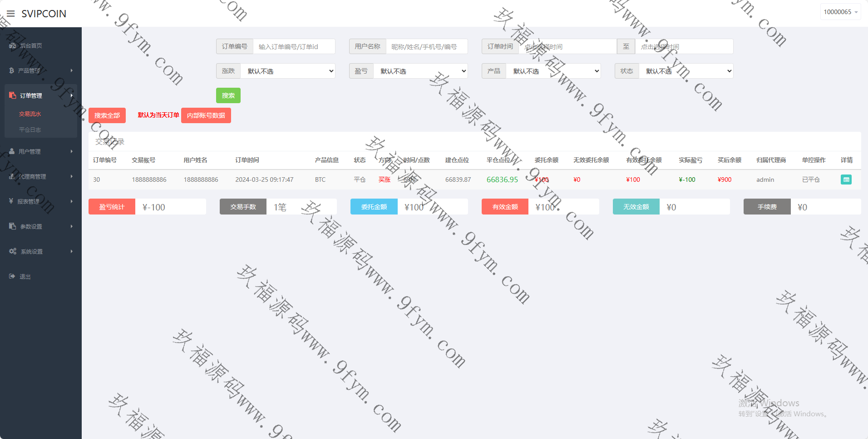This screenshot has width=868, height=439.
Task: Open the 状态 dropdown filter
Action: point(686,71)
